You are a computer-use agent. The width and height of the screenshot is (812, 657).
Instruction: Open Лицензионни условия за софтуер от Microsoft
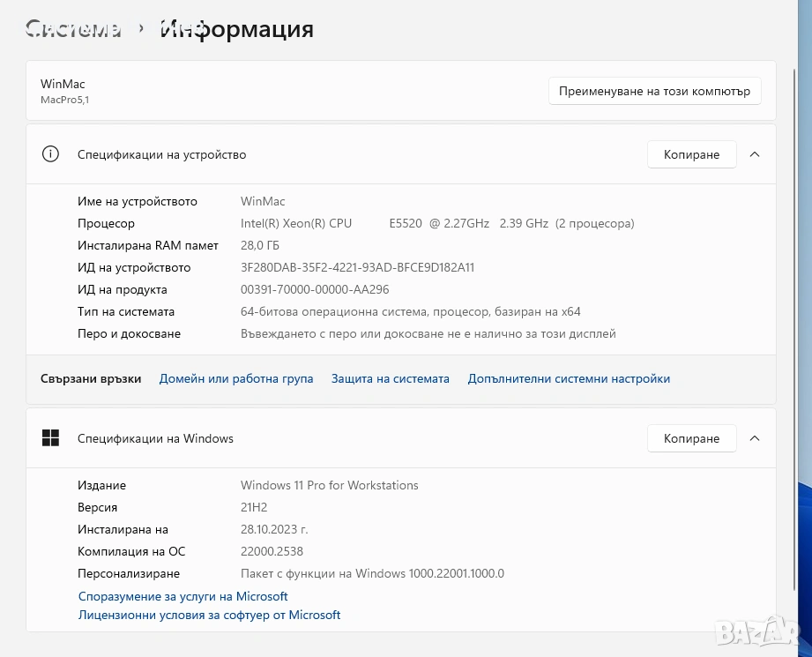pos(209,615)
